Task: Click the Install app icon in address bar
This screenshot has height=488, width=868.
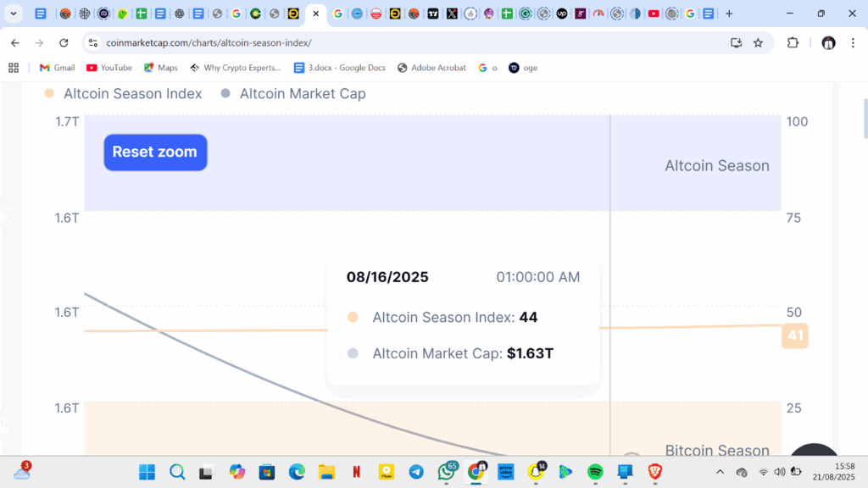Action: click(736, 42)
